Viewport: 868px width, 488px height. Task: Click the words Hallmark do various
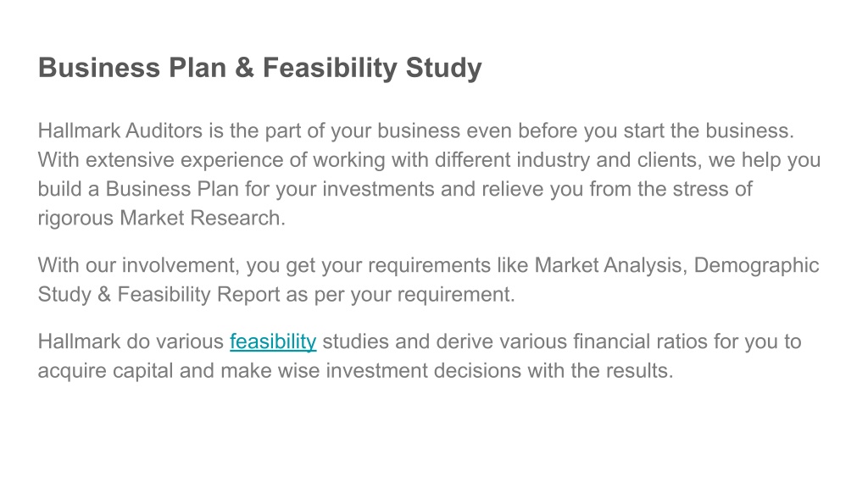131,341
